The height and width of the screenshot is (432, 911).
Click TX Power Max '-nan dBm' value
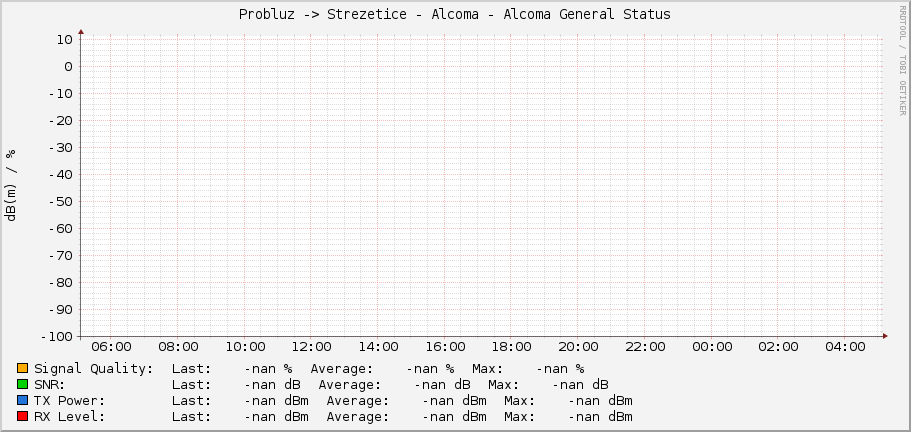click(601, 401)
